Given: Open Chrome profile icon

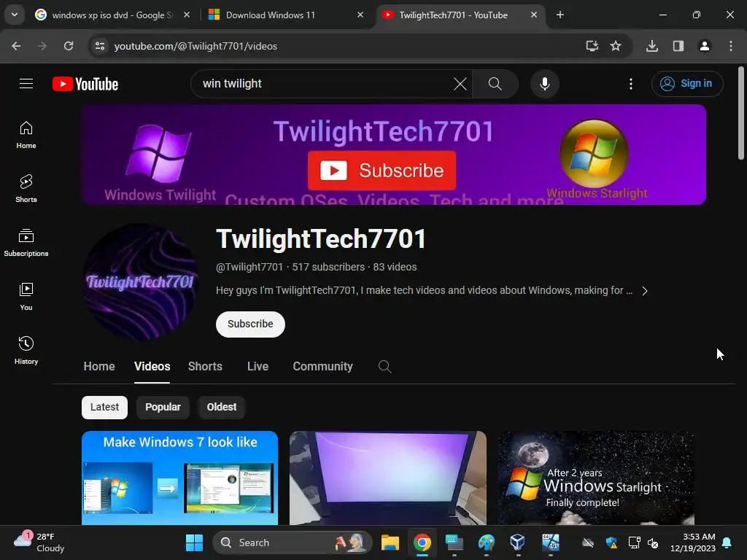Looking at the screenshot, I should 705,46.
